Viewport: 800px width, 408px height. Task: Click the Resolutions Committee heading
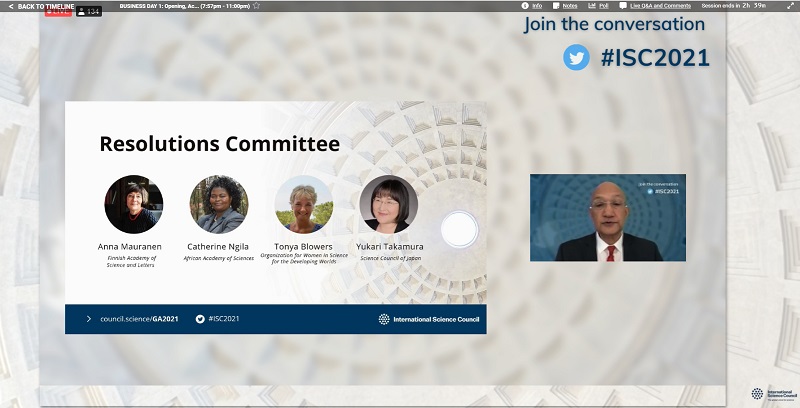coord(220,144)
